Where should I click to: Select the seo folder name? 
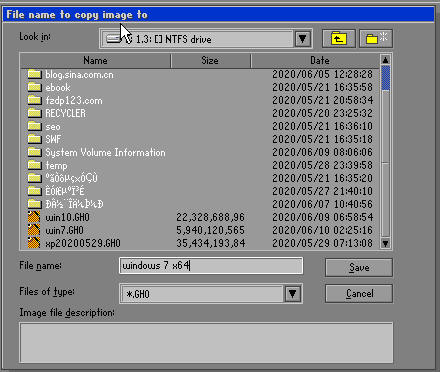(53, 126)
